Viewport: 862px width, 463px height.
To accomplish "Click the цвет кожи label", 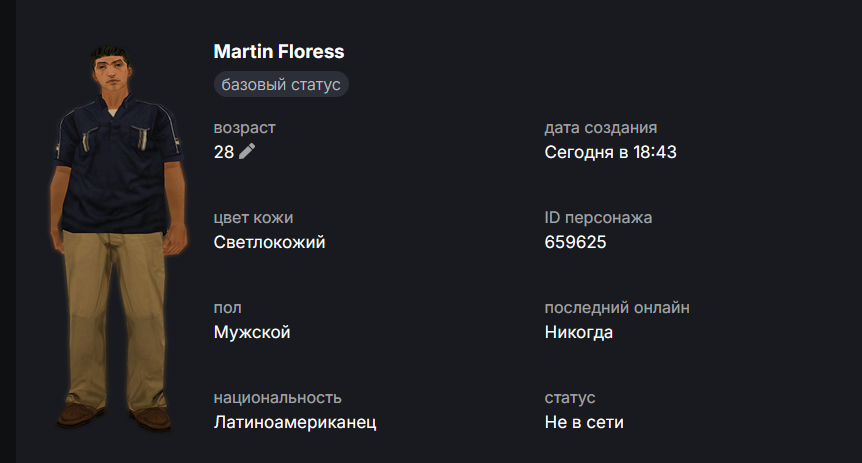I will pyautogui.click(x=253, y=218).
